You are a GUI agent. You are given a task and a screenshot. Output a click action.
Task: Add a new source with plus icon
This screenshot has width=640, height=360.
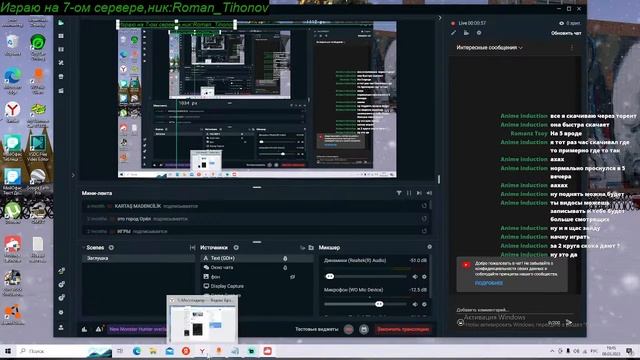pos(236,247)
